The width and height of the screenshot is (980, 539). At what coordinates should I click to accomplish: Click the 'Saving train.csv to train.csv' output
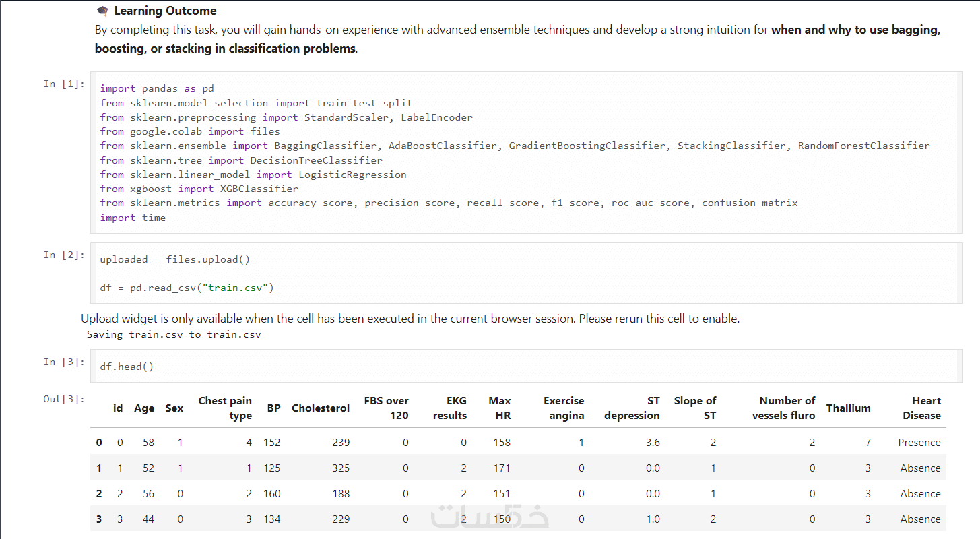coord(173,334)
